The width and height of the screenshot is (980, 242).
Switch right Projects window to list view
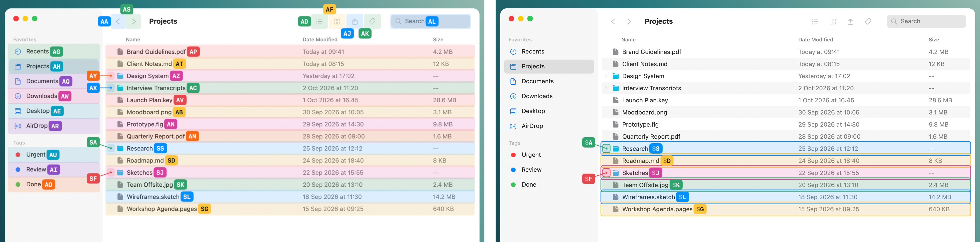click(815, 22)
